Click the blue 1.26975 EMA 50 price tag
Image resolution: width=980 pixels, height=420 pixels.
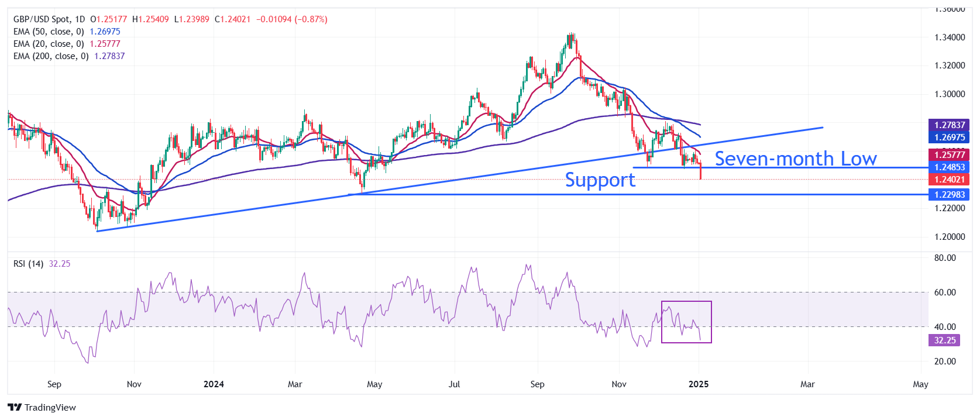tap(948, 137)
